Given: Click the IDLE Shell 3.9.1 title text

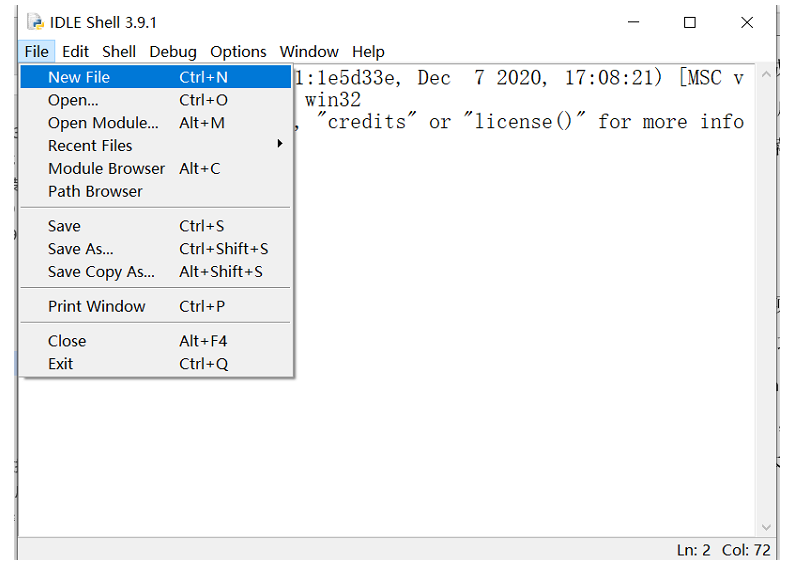Looking at the screenshot, I should pos(103,23).
